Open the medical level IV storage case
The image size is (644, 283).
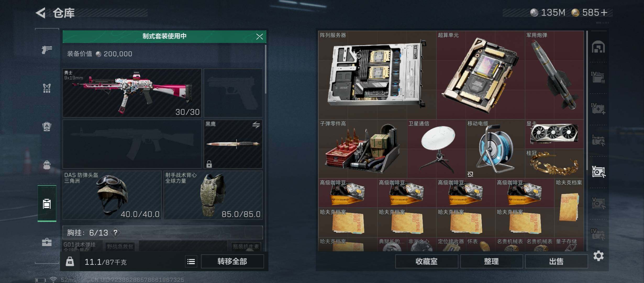(598, 108)
